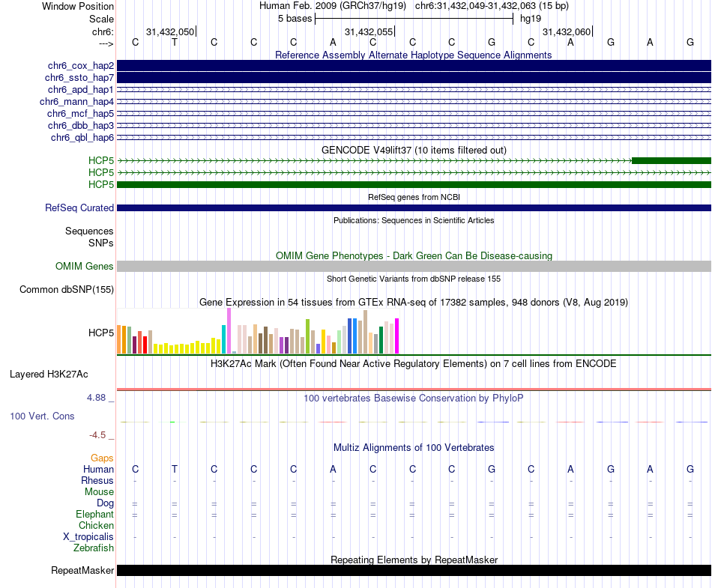Image resolution: width=712 pixels, height=588 pixels.
Task: Click the T base in reference sequence row
Action: (x=175, y=43)
